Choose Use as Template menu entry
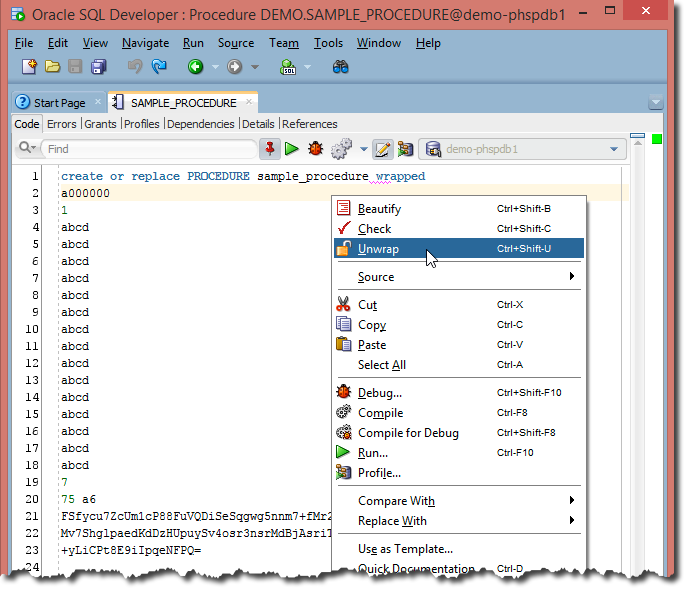 pyautogui.click(x=458, y=548)
